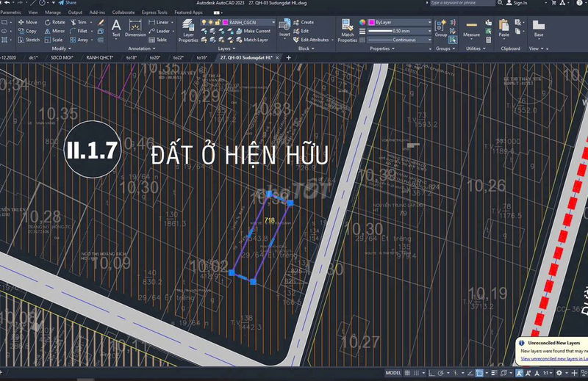
Task: Select the Move tool in Modify panel
Action: (x=26, y=22)
